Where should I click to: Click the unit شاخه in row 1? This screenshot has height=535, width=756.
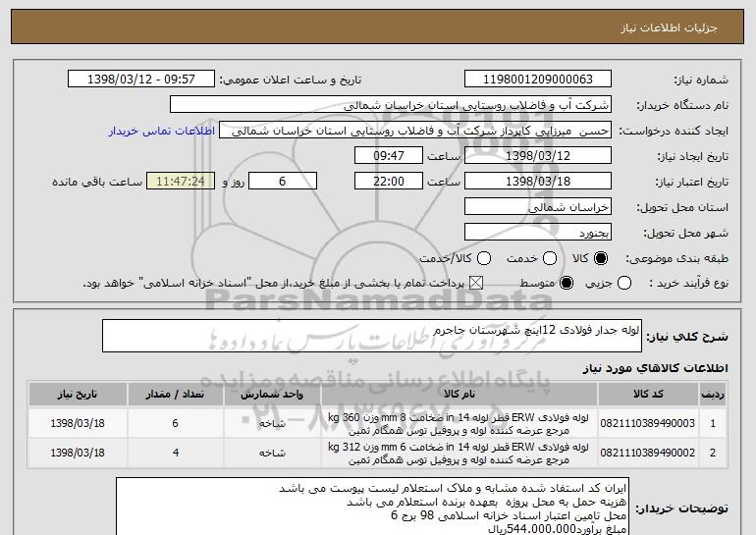click(272, 424)
